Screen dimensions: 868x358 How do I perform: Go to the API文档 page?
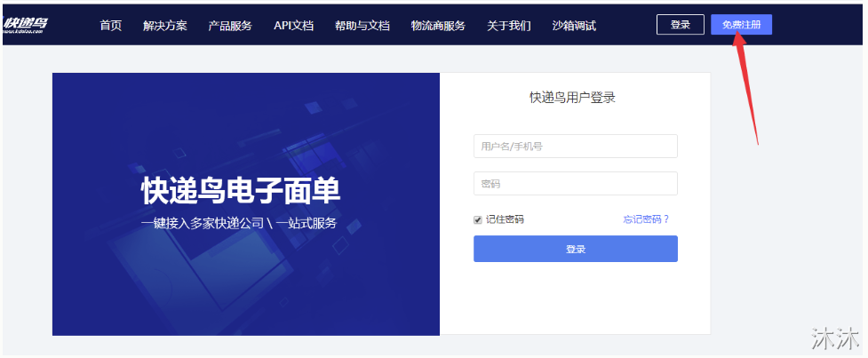(293, 26)
